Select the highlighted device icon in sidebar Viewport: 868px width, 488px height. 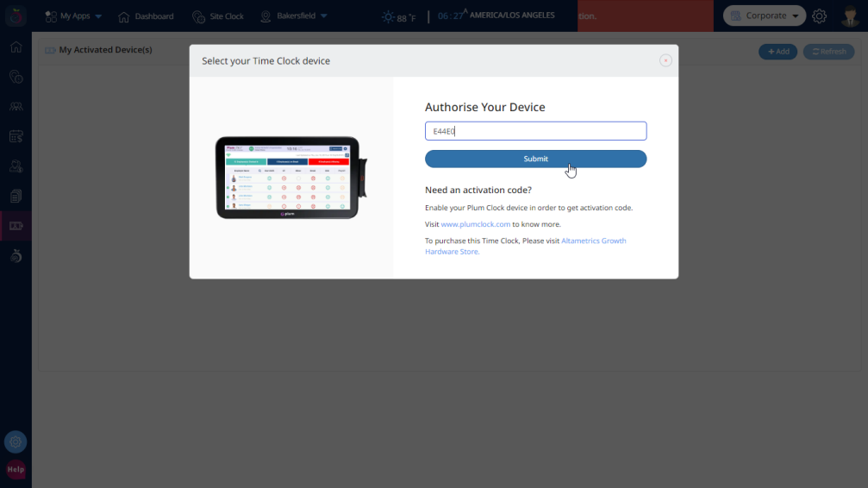click(16, 226)
